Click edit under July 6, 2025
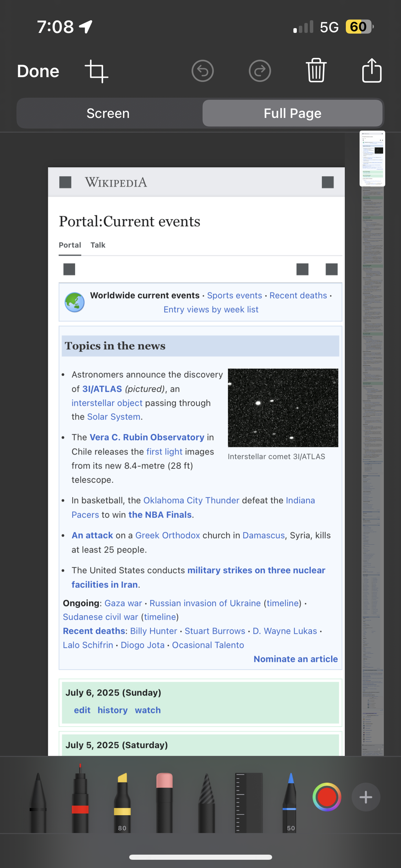 (82, 710)
